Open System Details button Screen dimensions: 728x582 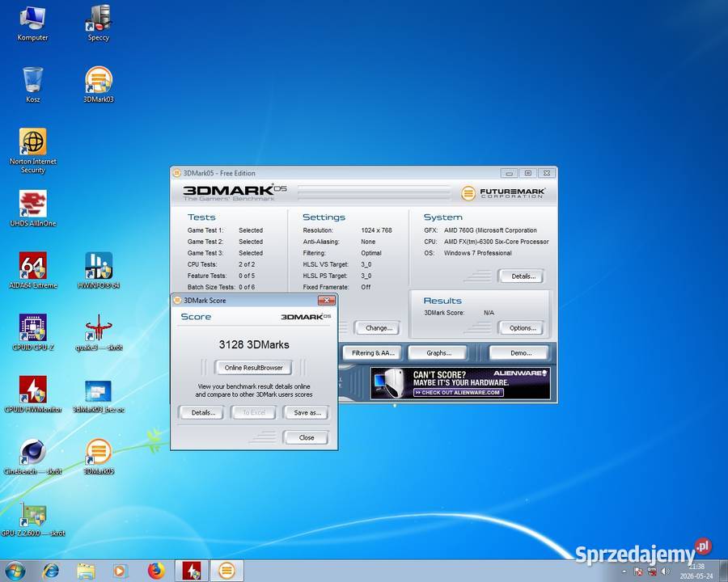523,276
